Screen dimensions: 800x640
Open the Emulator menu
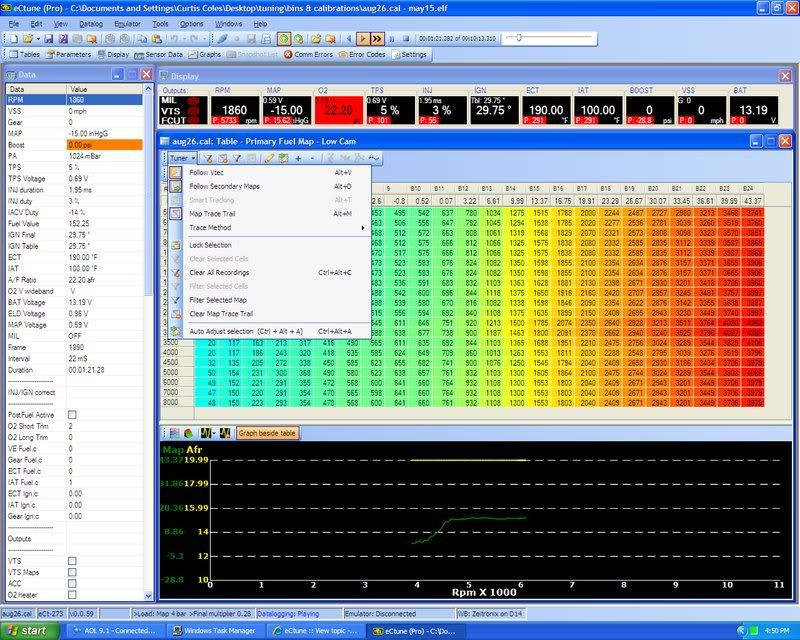click(127, 24)
